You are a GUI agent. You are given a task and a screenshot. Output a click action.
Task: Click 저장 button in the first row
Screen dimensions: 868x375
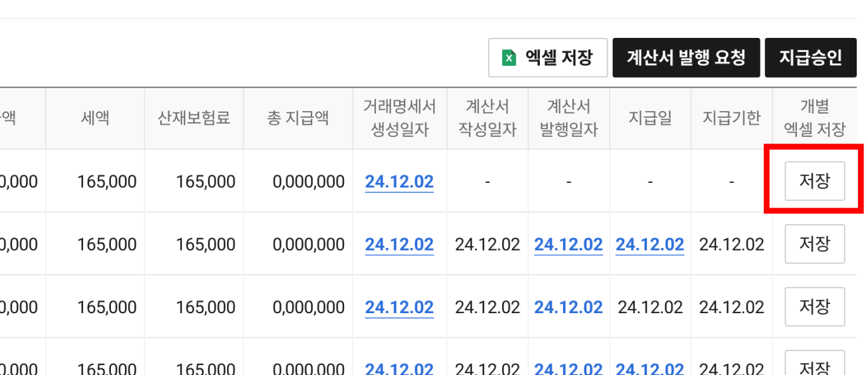[815, 181]
